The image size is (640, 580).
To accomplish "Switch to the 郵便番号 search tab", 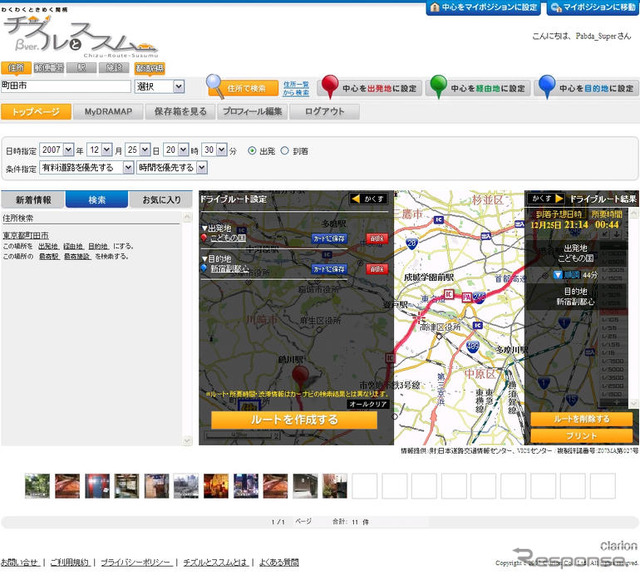I will click(49, 68).
